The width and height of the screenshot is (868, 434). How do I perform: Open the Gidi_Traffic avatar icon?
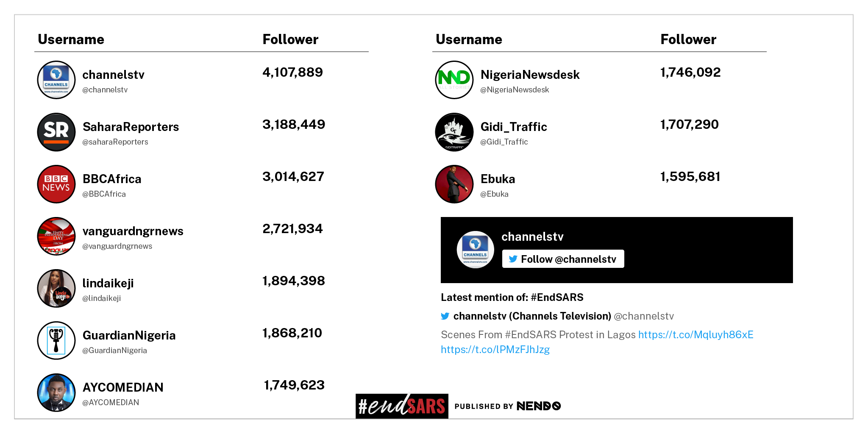(x=454, y=132)
